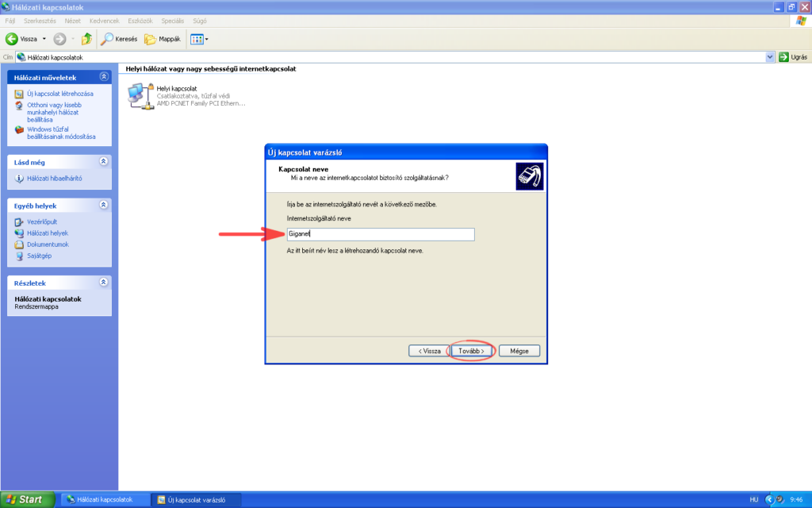Click the Tovább button in the wizard
Screen dimensions: 812x508
pos(472,350)
